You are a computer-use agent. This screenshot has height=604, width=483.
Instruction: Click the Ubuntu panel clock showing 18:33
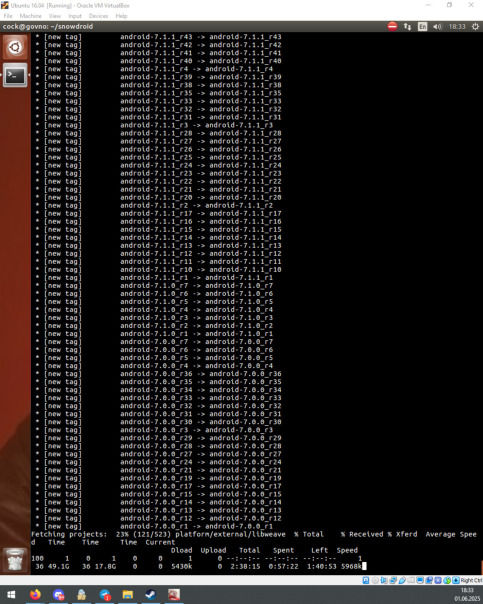pos(457,26)
